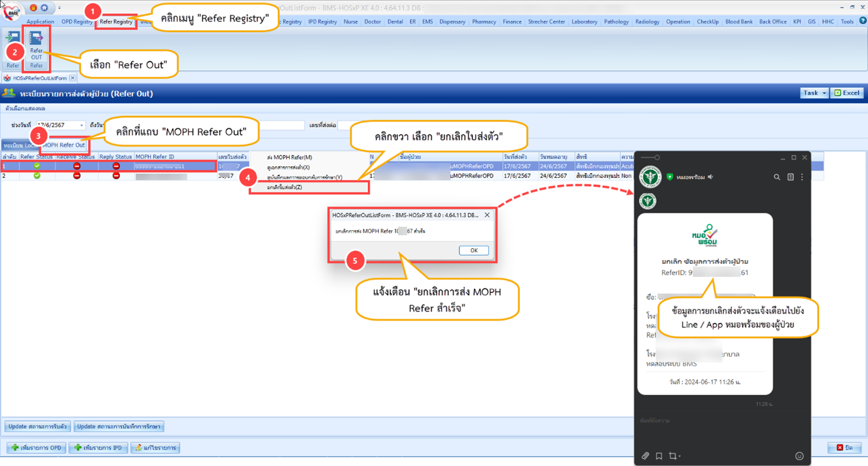
Task: Open the Pharmacy menu tab
Action: 483,22
